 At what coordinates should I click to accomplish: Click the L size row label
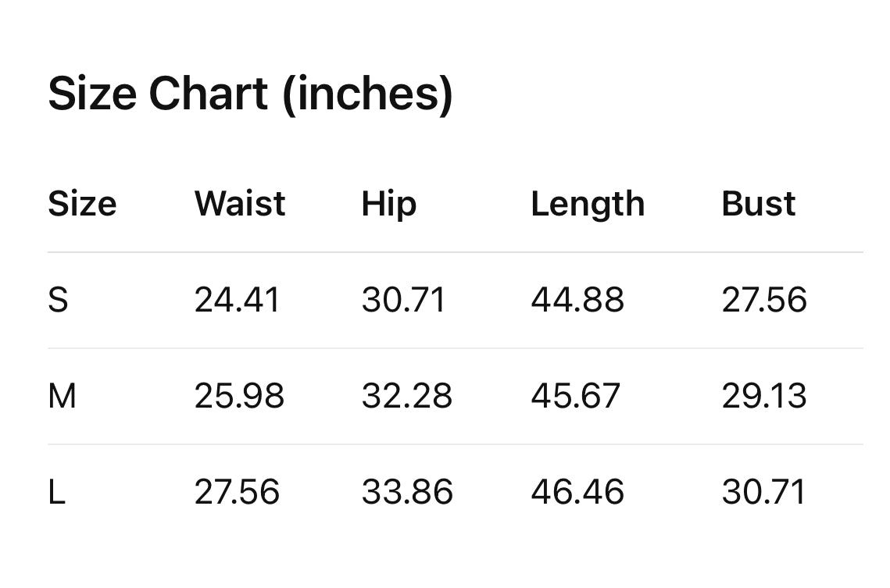[56, 492]
